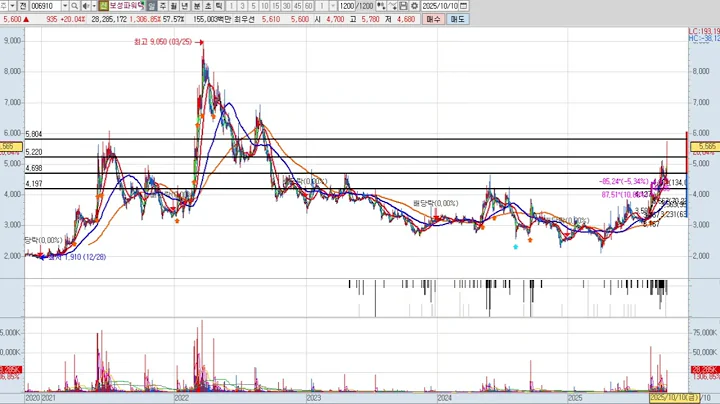Click the yellow 5,565 price tag on right axis
The width and height of the screenshot is (720, 404).
704,146
